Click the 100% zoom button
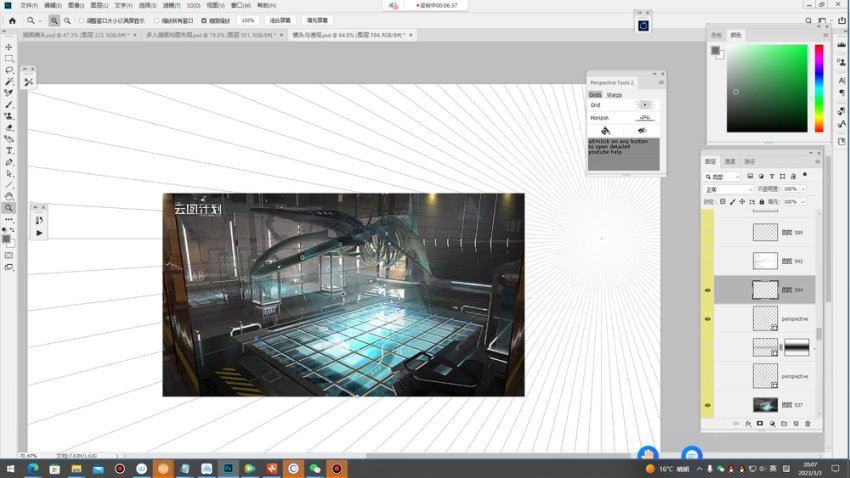 coord(248,21)
